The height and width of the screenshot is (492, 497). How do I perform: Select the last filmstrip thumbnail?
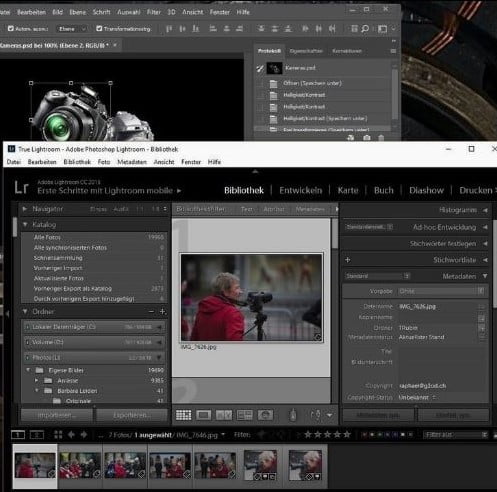point(305,466)
